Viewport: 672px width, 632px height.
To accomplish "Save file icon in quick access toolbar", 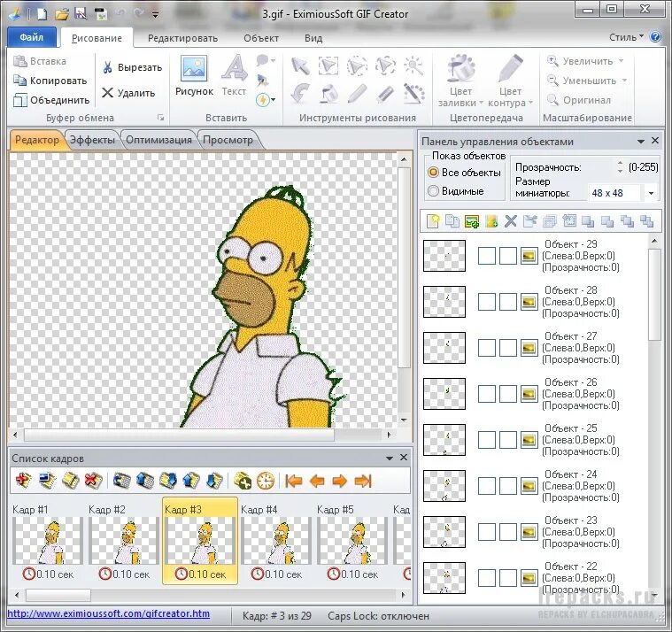I will click(81, 13).
